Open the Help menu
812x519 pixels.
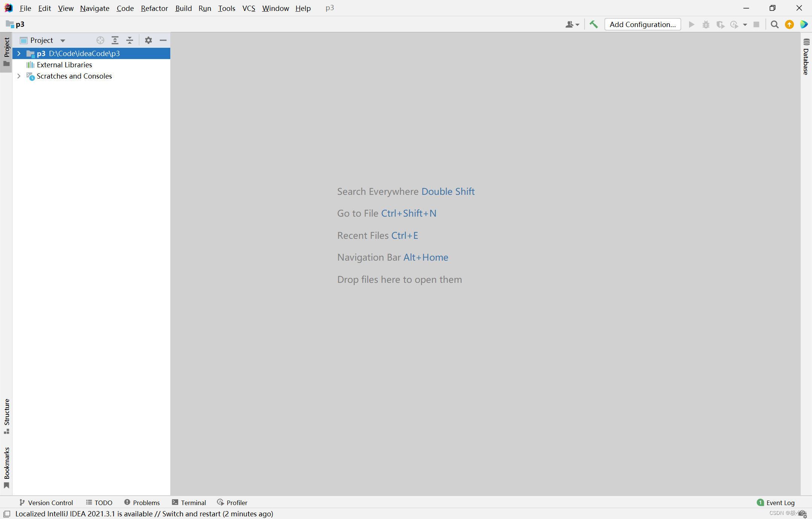[x=303, y=8]
